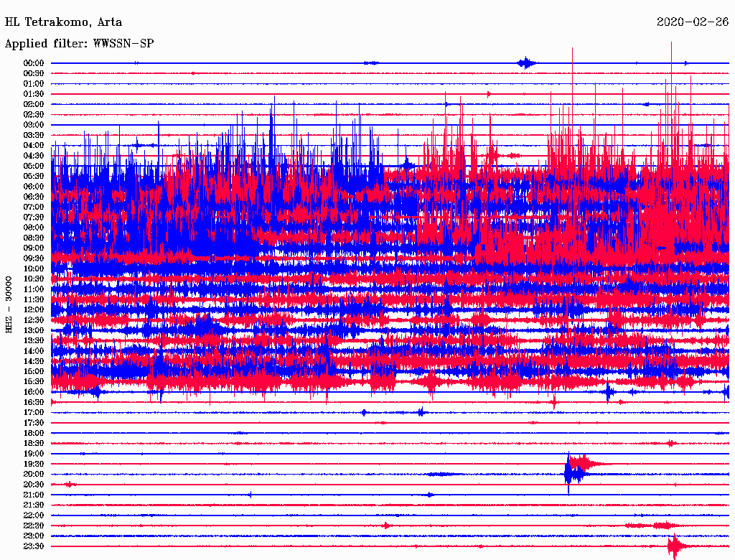
Task: Select the 07:30 time label
Action: pos(34,217)
